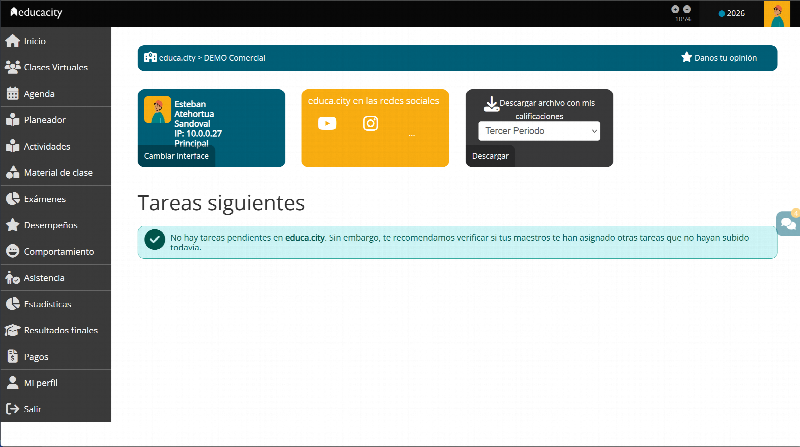Open Comportamiento in the sidebar

pos(55,252)
